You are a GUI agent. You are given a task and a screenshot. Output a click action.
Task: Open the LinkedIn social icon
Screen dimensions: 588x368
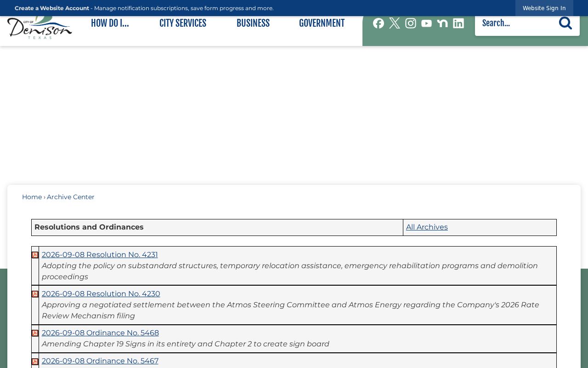click(458, 23)
